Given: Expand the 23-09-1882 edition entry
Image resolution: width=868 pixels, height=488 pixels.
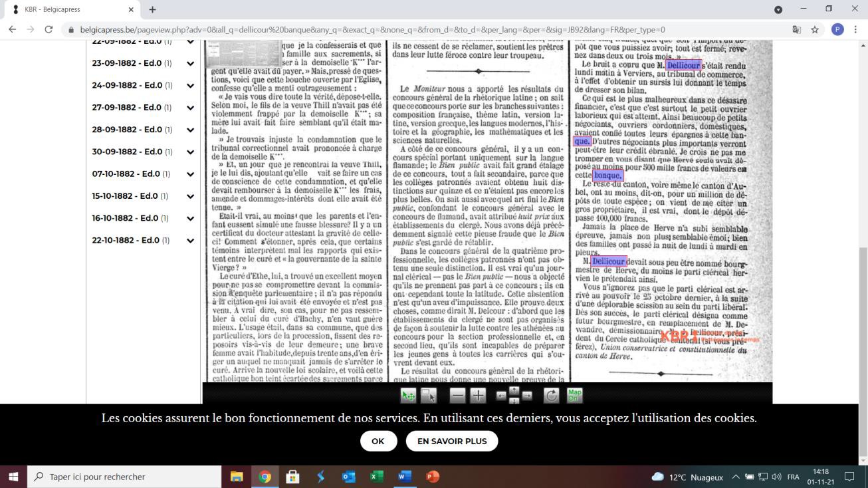Looking at the screenshot, I should (190, 63).
